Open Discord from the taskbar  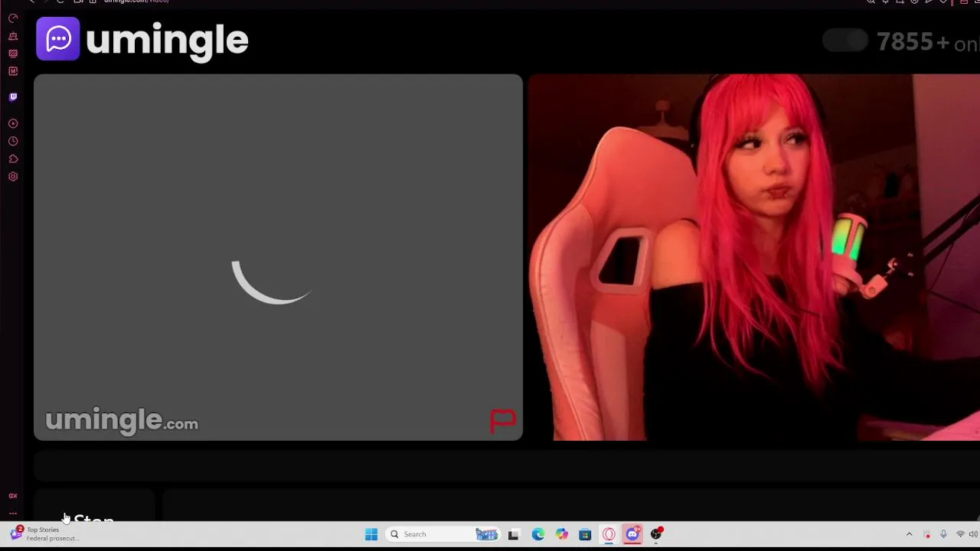[x=632, y=534]
